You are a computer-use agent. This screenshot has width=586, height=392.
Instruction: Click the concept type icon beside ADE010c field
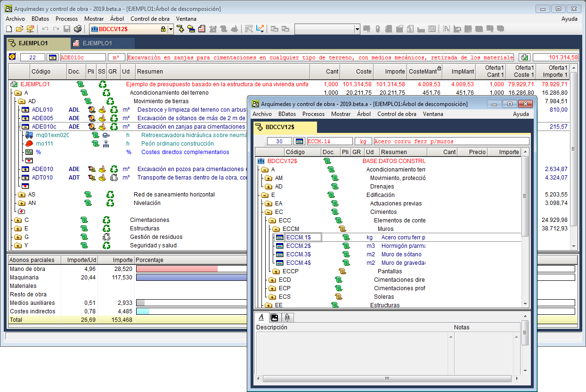tap(53, 57)
